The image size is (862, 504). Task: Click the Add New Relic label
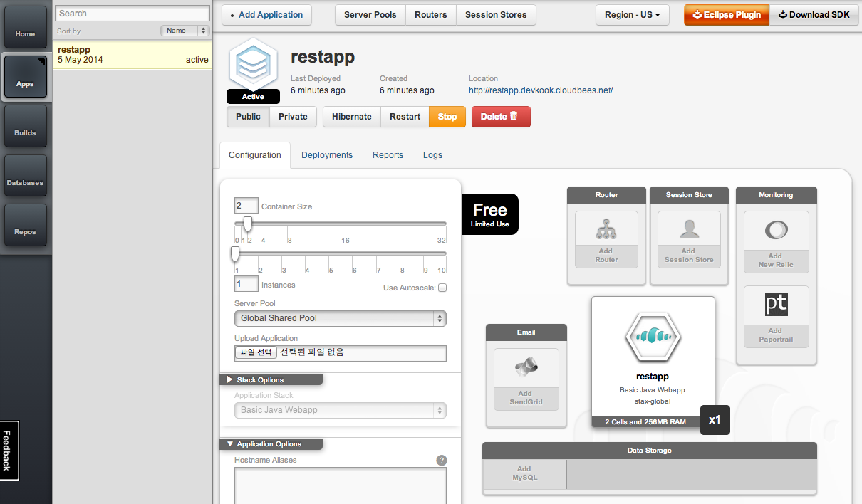(776, 261)
